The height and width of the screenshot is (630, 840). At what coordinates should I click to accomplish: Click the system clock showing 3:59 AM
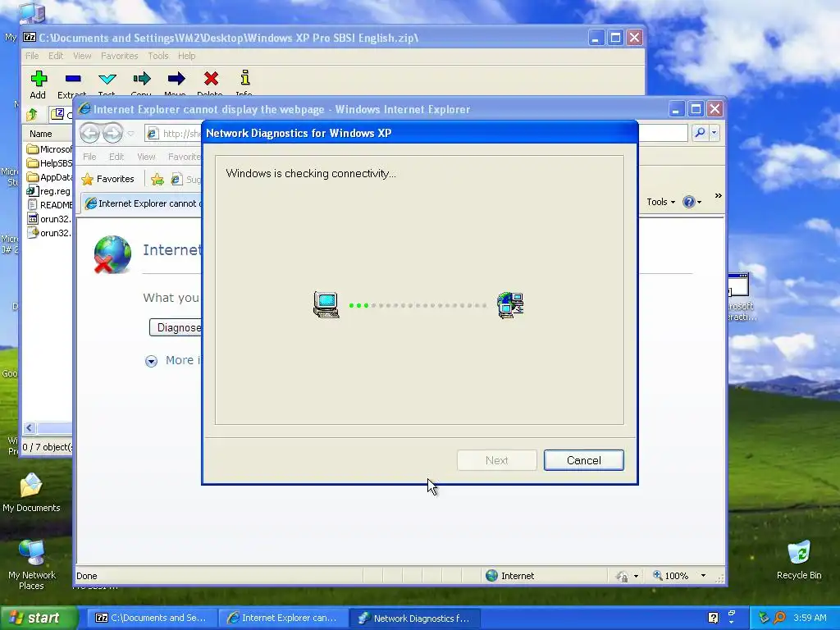(810, 618)
